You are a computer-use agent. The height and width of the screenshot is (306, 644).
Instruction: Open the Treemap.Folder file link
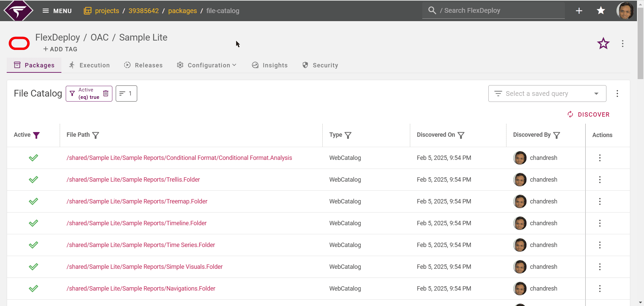(137, 201)
